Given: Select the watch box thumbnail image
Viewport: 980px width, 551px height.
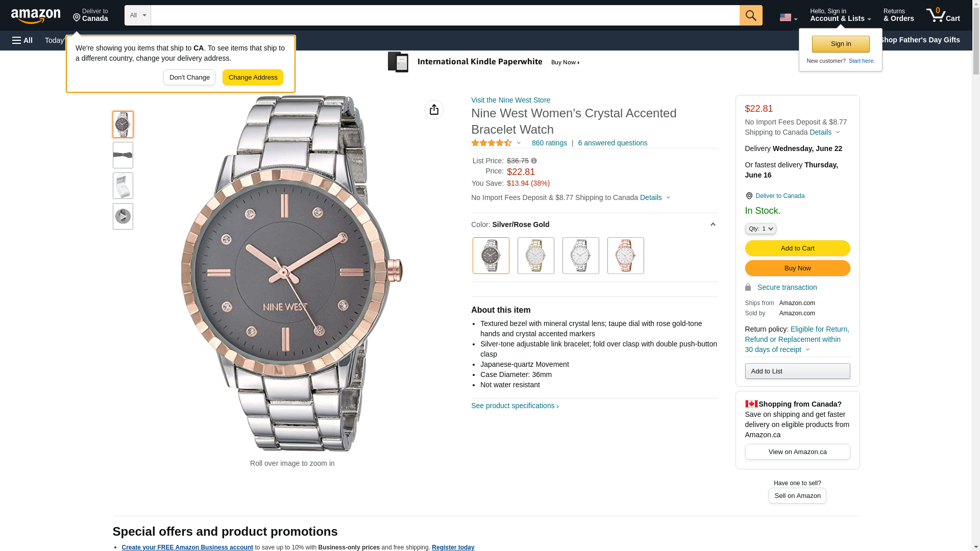Looking at the screenshot, I should coord(123,186).
